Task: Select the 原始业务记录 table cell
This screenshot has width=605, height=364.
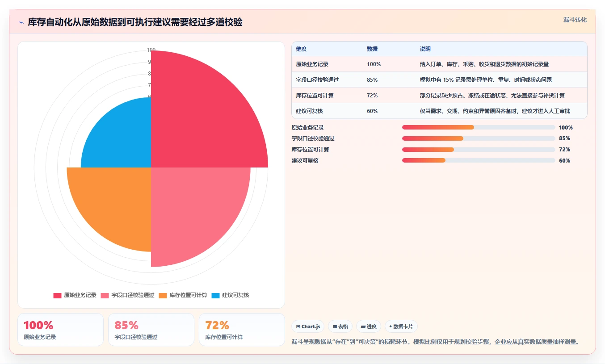Action: tap(312, 64)
